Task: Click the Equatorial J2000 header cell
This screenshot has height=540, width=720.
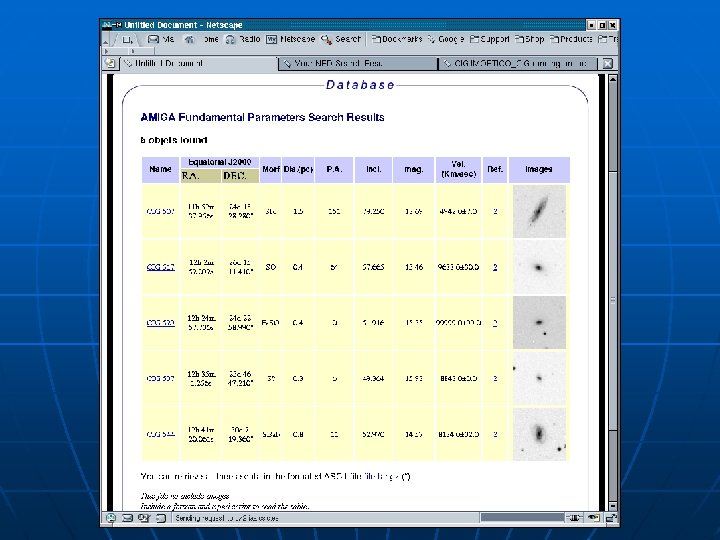Action: [x=219, y=163]
